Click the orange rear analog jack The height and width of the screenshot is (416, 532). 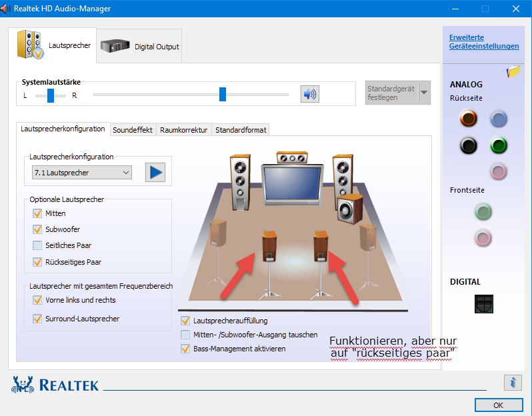[x=469, y=119]
